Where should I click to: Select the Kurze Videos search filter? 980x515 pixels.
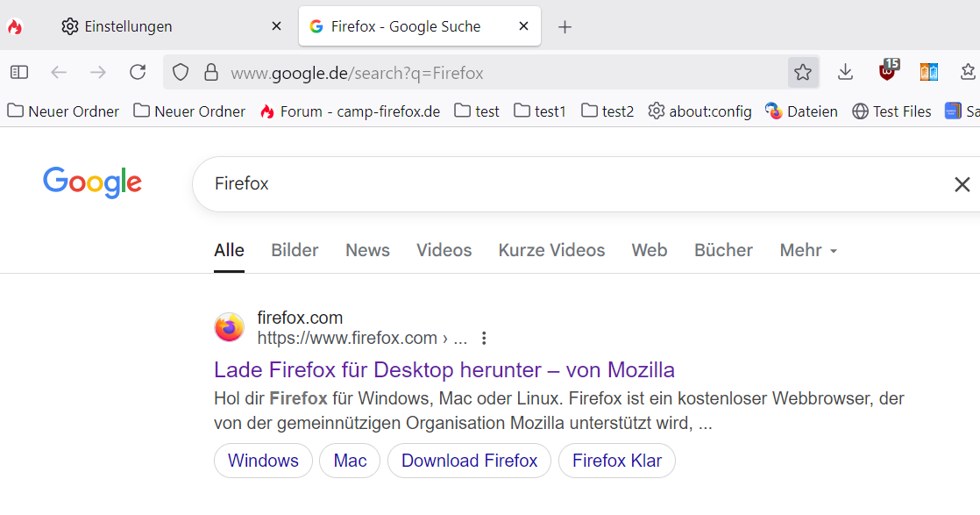point(551,250)
